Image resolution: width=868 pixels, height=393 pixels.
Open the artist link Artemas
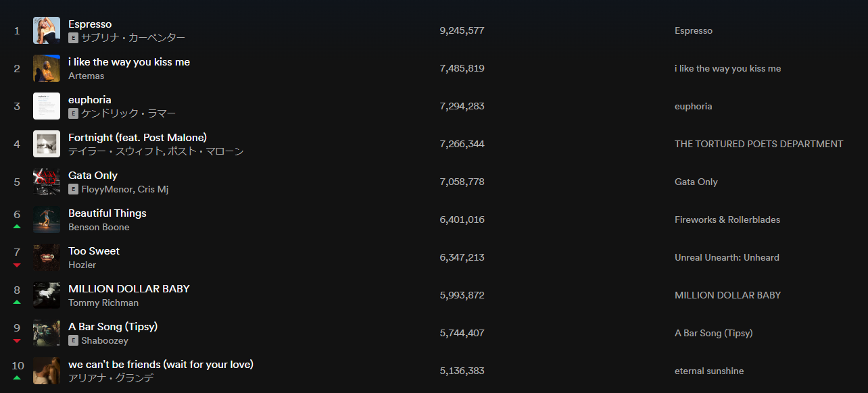(87, 76)
